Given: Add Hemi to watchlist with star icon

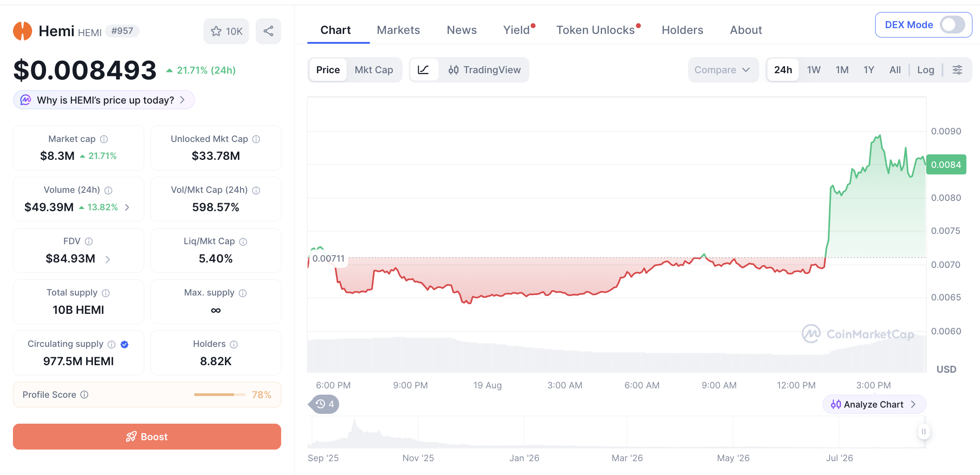Looking at the screenshot, I should pyautogui.click(x=226, y=31).
